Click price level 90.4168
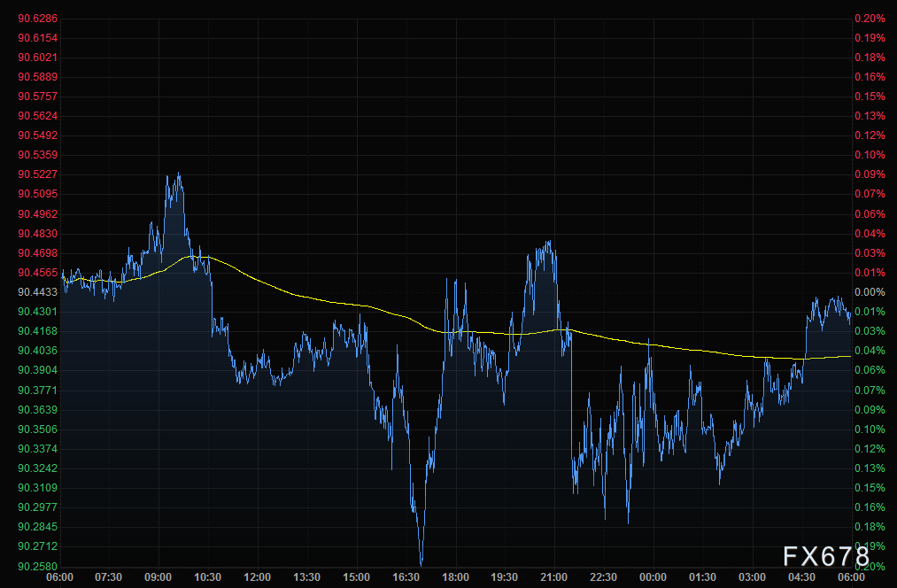Screen dimensions: 897x588 pos(38,330)
